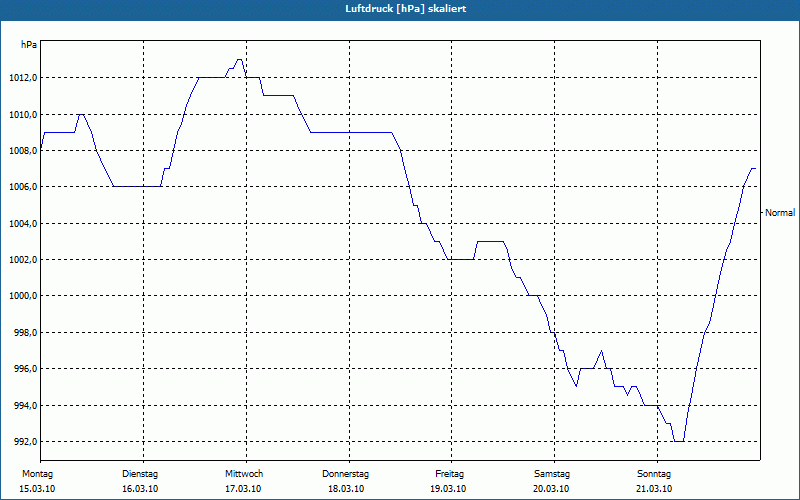800x500 pixels.
Task: Select the hPa unit label
Action: coord(29,45)
